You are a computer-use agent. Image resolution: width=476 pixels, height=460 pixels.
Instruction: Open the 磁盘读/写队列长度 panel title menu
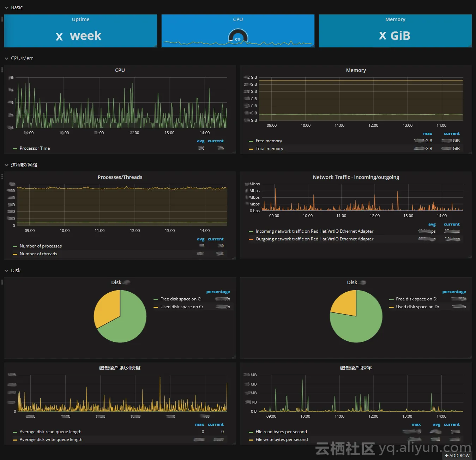point(120,368)
